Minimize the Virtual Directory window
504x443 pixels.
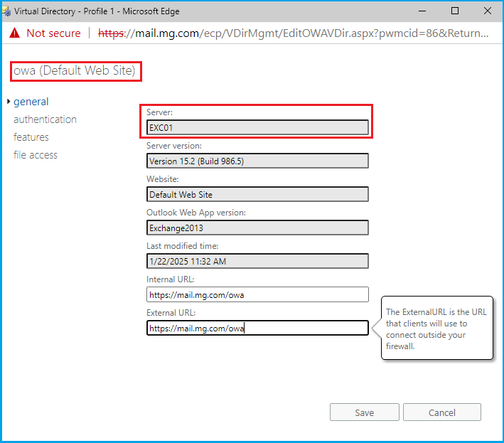[x=423, y=11]
